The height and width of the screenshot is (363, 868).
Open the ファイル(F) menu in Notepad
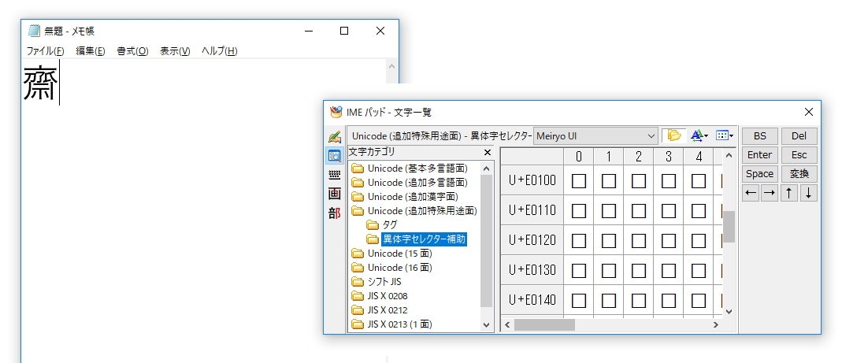[x=46, y=51]
